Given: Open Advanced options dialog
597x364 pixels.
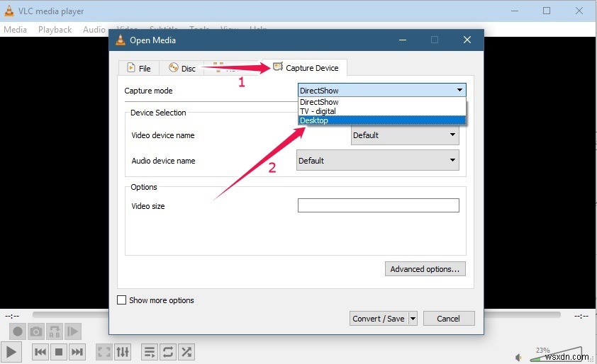Looking at the screenshot, I should pos(425,269).
